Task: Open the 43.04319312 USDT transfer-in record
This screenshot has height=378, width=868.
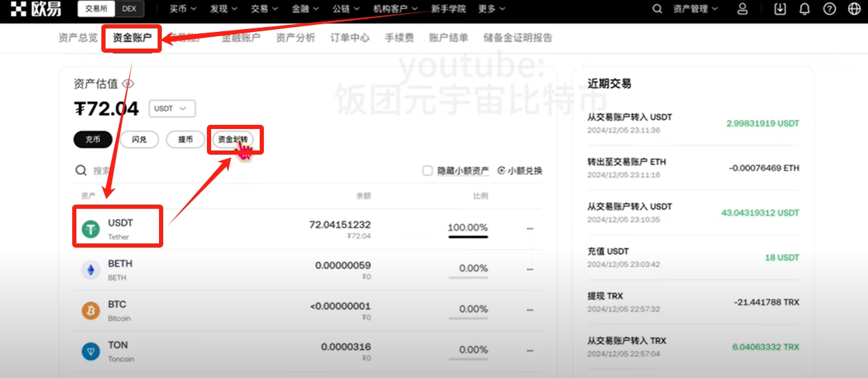Action: (x=693, y=212)
